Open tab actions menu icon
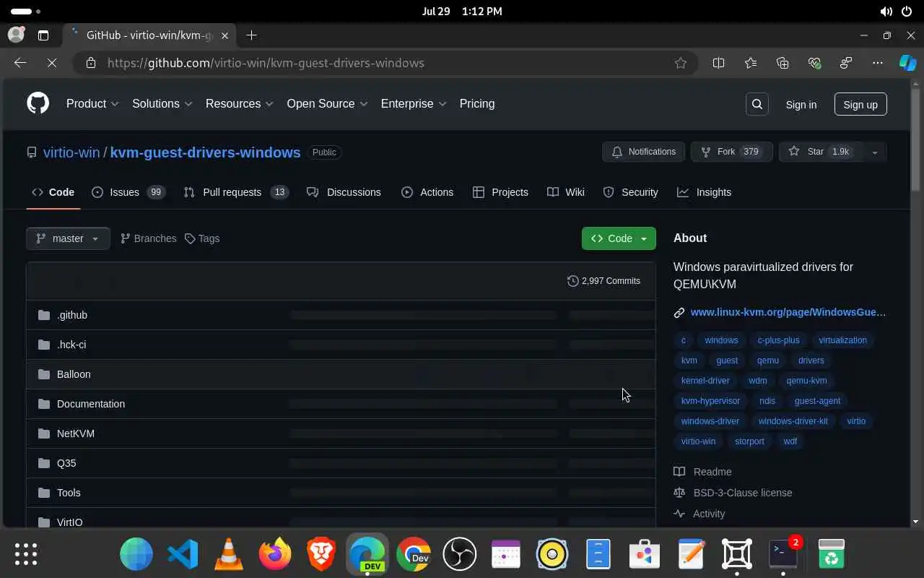This screenshot has width=924, height=578. click(x=43, y=35)
